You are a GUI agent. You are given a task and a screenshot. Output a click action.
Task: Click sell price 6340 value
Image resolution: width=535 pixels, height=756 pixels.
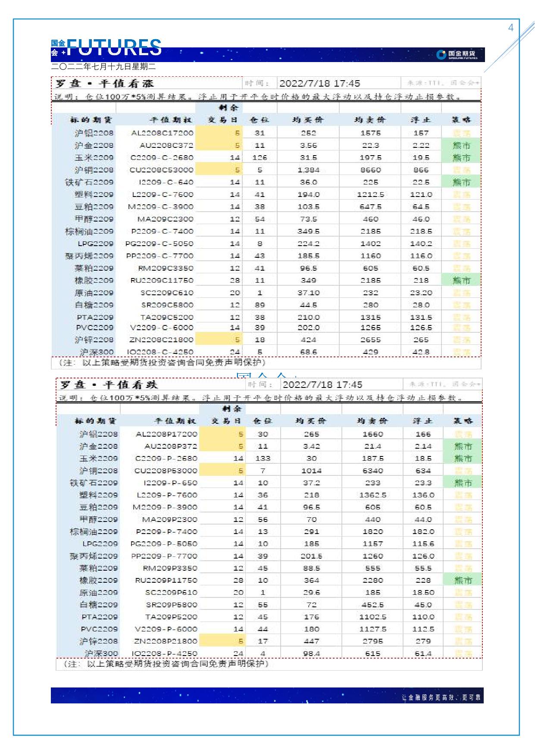coord(373,471)
